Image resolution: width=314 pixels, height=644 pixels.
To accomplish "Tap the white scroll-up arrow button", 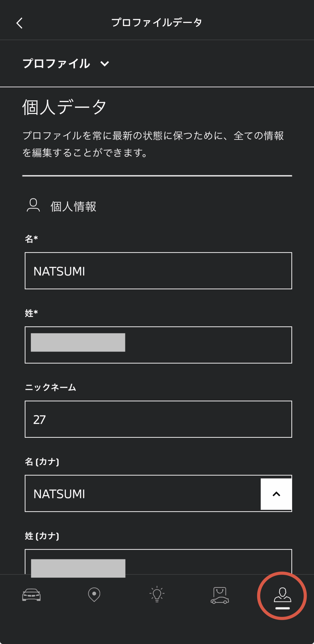I will click(x=276, y=494).
